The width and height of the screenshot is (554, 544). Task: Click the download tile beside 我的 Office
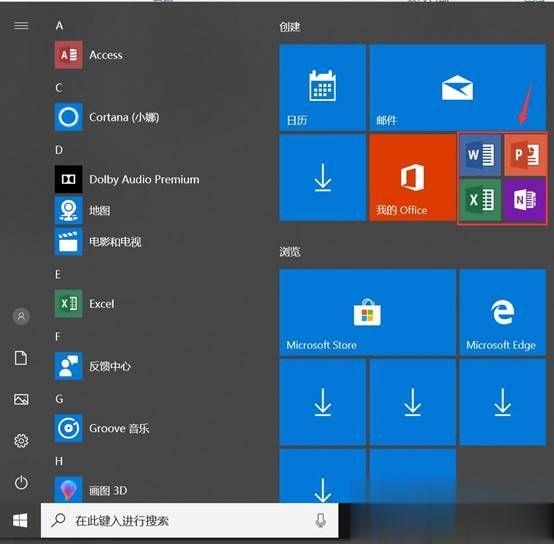click(323, 178)
